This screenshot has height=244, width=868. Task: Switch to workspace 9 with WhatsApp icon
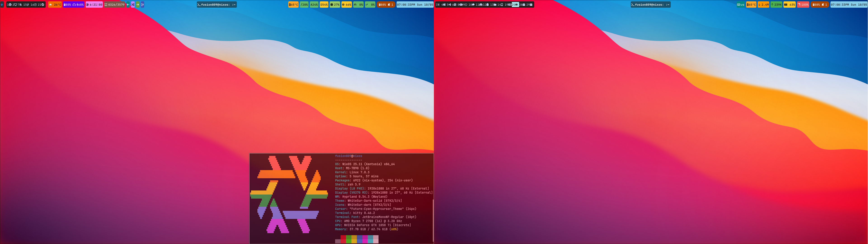coord(465,5)
